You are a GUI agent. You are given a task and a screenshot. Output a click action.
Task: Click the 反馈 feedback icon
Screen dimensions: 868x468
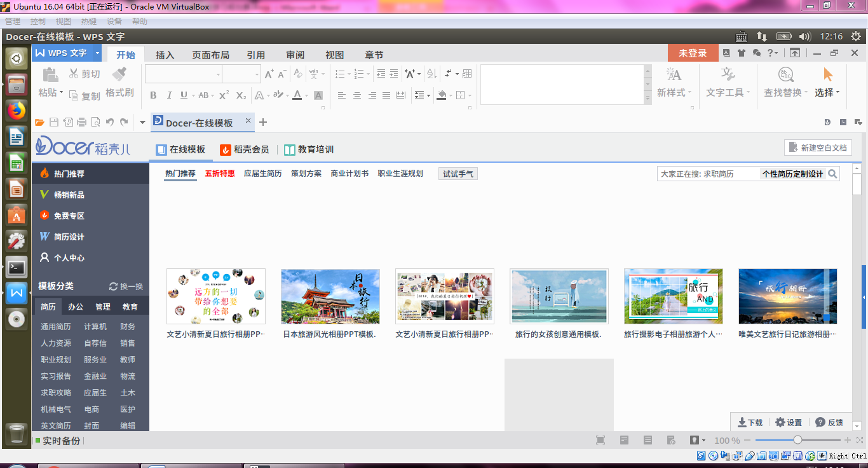[x=829, y=422]
